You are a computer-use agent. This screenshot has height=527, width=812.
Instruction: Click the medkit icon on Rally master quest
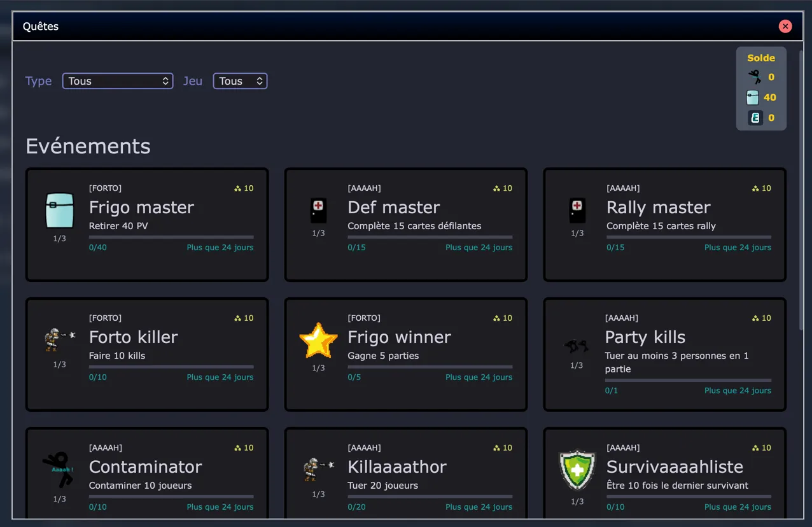click(577, 209)
